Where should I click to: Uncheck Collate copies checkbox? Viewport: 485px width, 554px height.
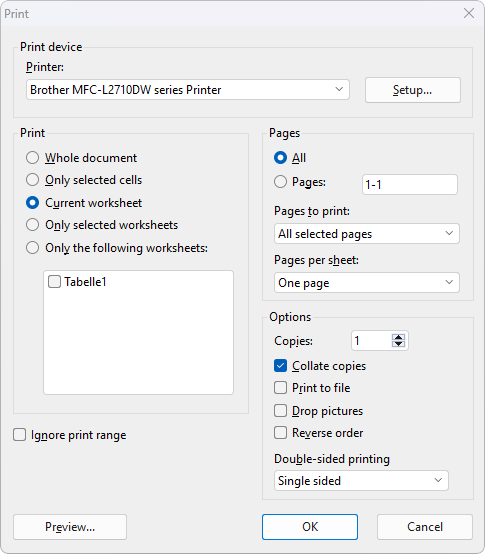point(280,366)
